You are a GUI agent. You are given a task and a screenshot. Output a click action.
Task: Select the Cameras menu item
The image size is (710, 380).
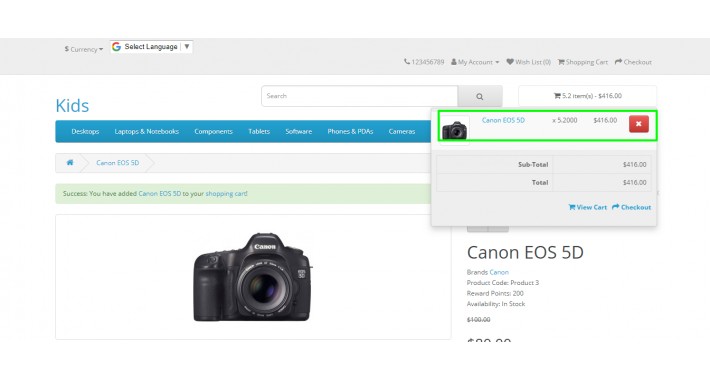(402, 131)
